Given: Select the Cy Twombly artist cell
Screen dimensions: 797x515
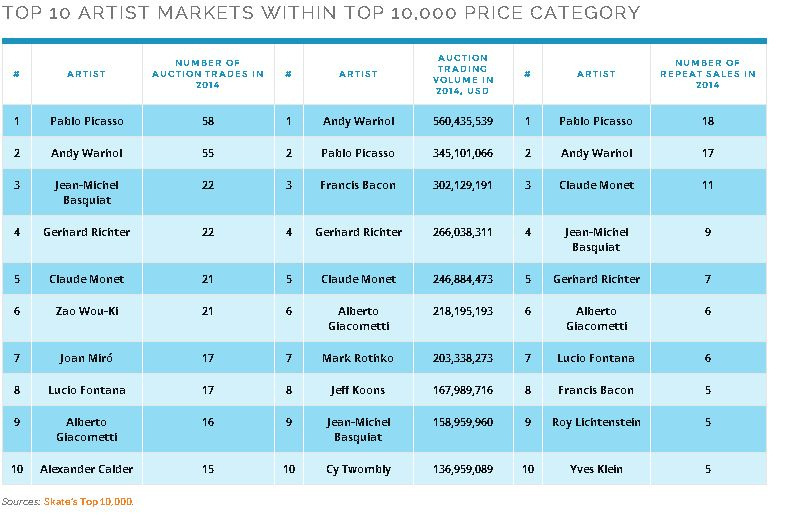Looking at the screenshot, I should click(x=358, y=469).
